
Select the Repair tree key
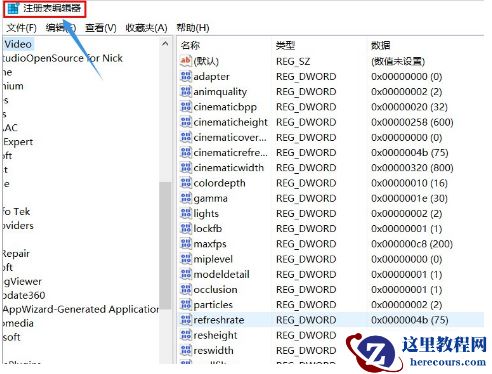(16, 254)
